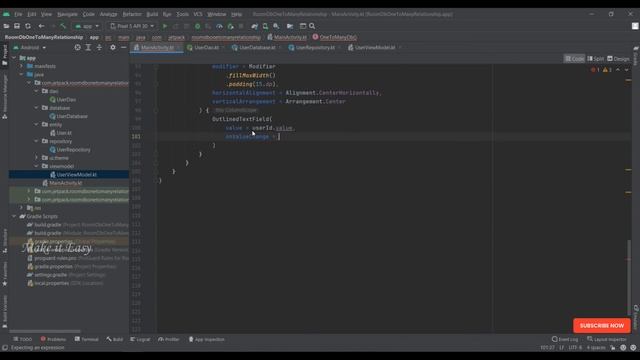Open the Problems tool window button
The width and height of the screenshot is (640, 360).
click(x=53, y=339)
